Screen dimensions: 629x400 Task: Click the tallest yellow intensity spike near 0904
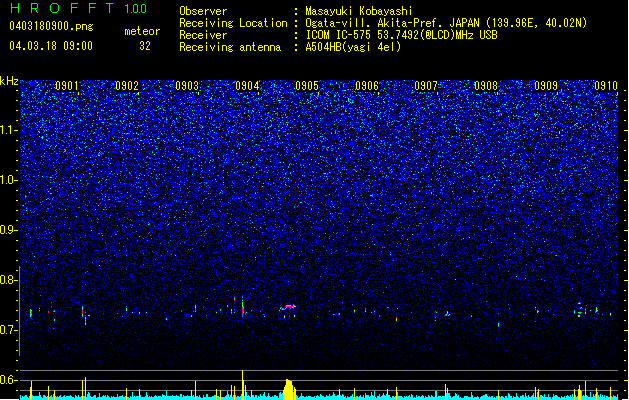(x=242, y=385)
